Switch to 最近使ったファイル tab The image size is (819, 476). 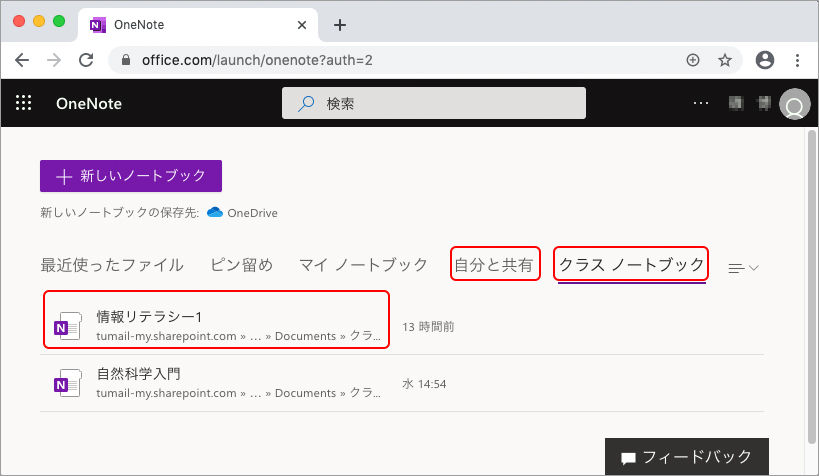click(112, 265)
